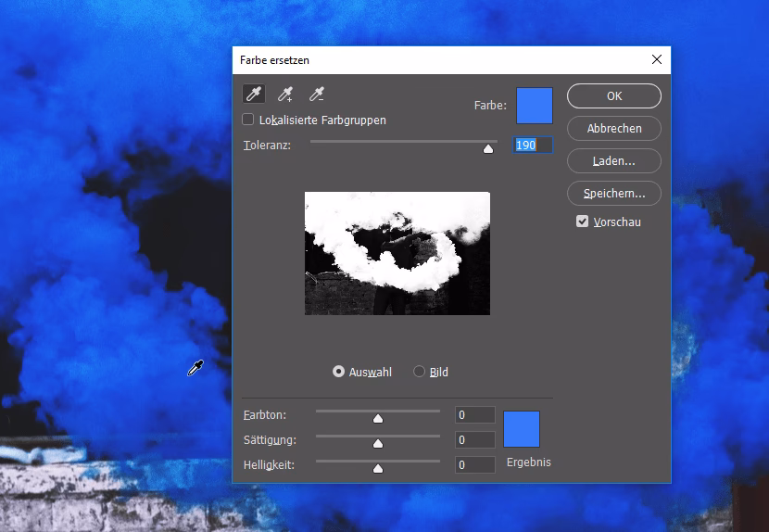Click the black-and-white selection preview thumbnail
The height and width of the screenshot is (532, 769).
tap(397, 253)
